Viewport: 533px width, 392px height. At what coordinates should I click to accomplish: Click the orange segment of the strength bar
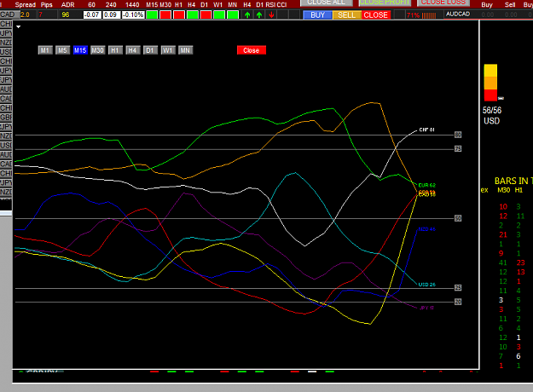(490, 84)
